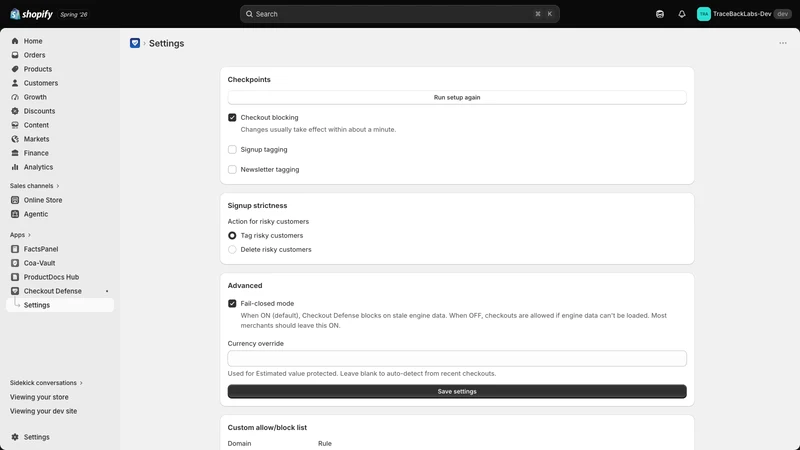The image size is (800, 450).
Task: Click the pin dot beside Checkout Defense
Action: 107,291
